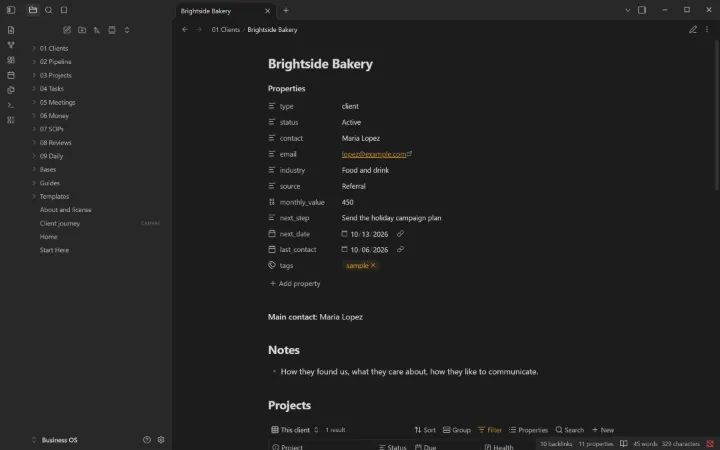Expand the 03 Projects folder
Viewport: 720px width, 450px height.
tap(34, 75)
